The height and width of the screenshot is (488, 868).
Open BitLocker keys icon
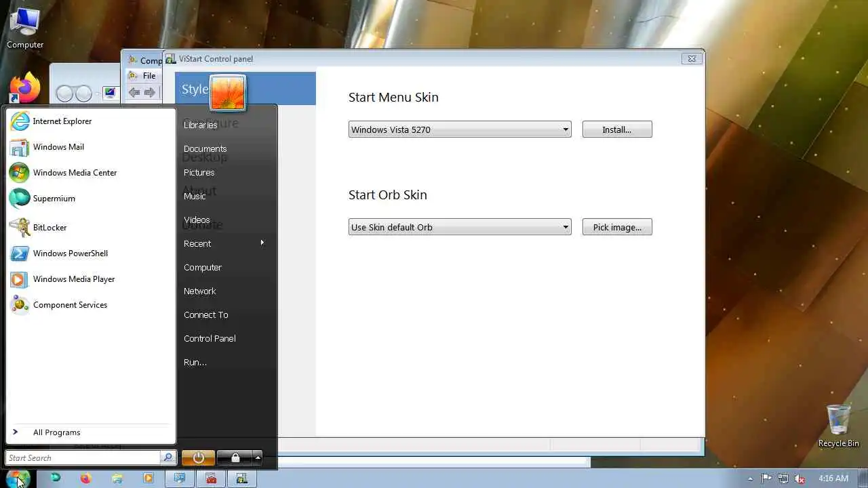(x=19, y=228)
